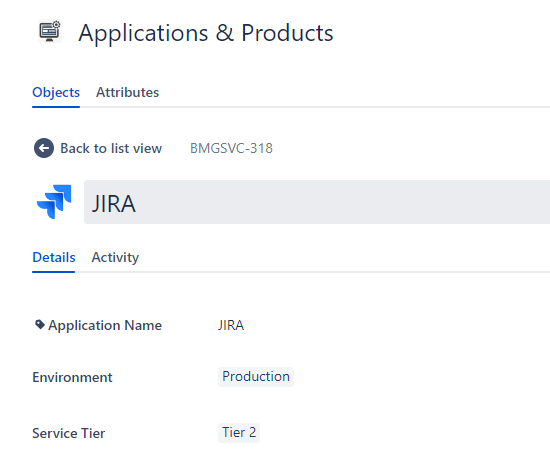Select the Details tab
550x462 pixels.
(x=54, y=257)
